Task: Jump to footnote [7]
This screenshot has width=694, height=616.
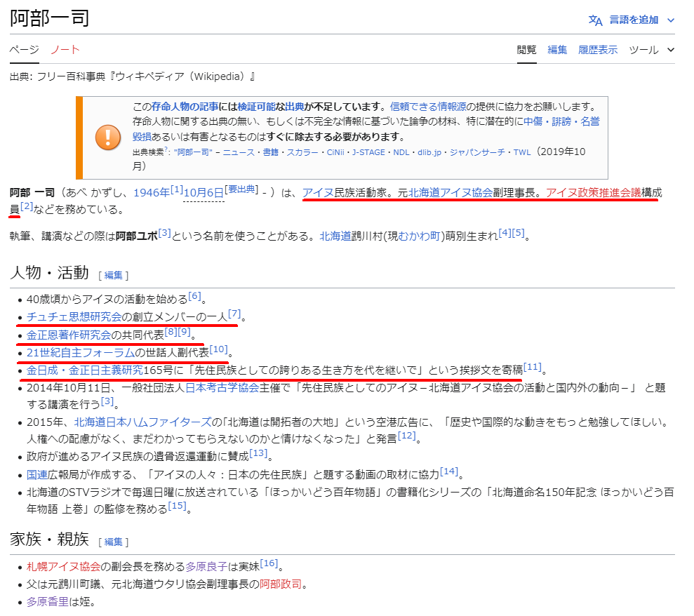Action: coord(234,314)
